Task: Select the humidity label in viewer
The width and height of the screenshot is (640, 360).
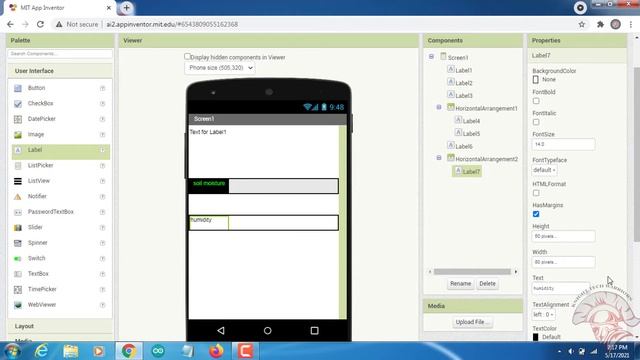Action: (x=209, y=222)
